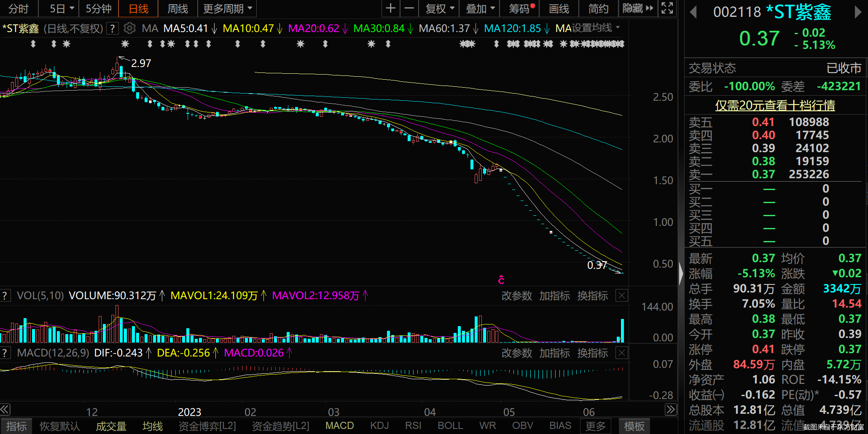868x434 pixels.
Task: Enter fullscreen with the expand arrows icon
Action: pyautogui.click(x=667, y=8)
